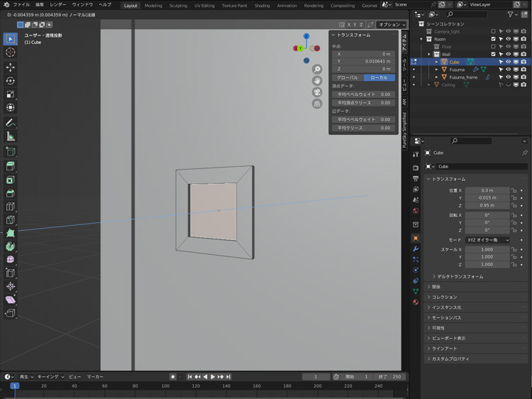Pick the Annotate pencil tool
Image resolution: width=532 pixels, height=399 pixels.
[x=11, y=123]
